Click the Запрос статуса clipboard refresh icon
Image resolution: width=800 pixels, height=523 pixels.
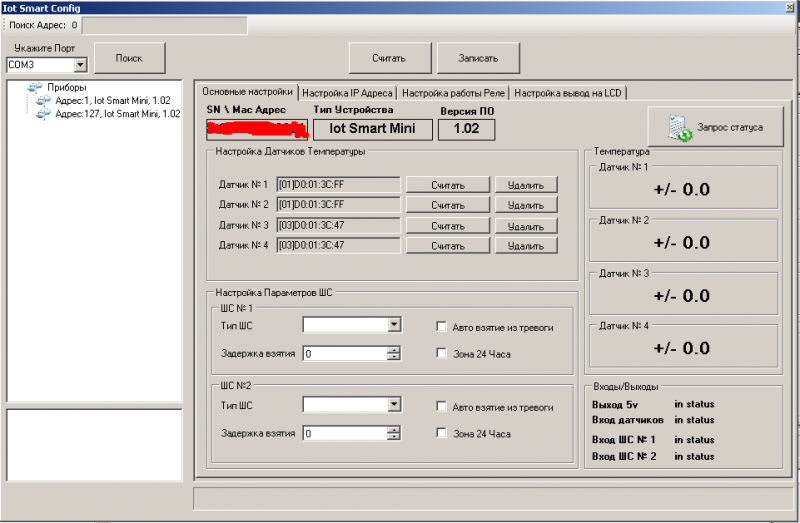680,128
